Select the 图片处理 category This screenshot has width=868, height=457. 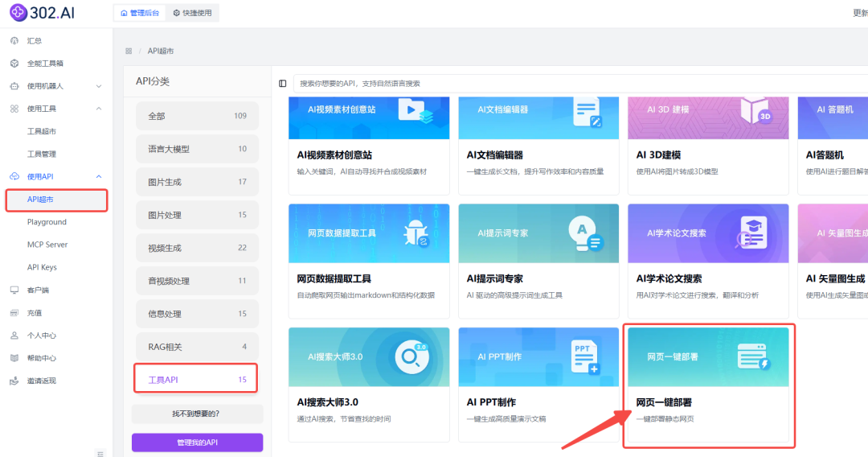pyautogui.click(x=197, y=215)
